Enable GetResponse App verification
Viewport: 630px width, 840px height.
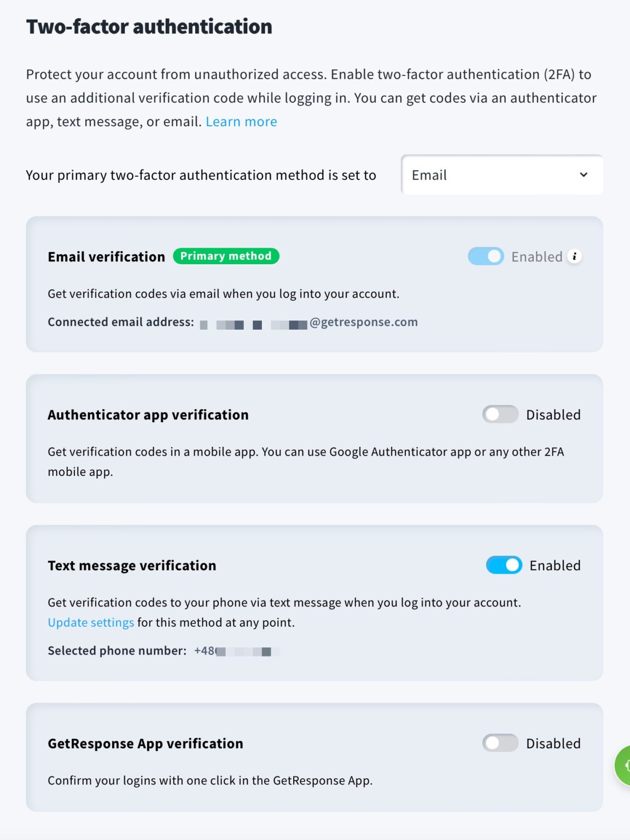[x=500, y=743]
